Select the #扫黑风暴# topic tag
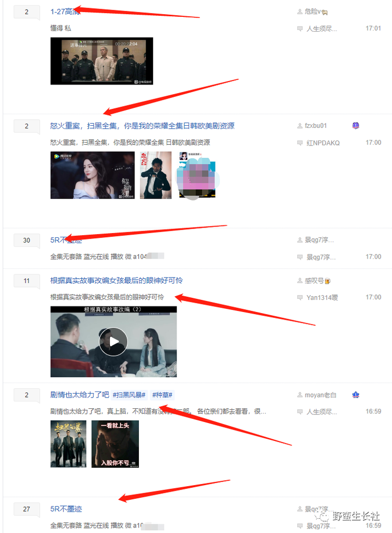 (129, 395)
